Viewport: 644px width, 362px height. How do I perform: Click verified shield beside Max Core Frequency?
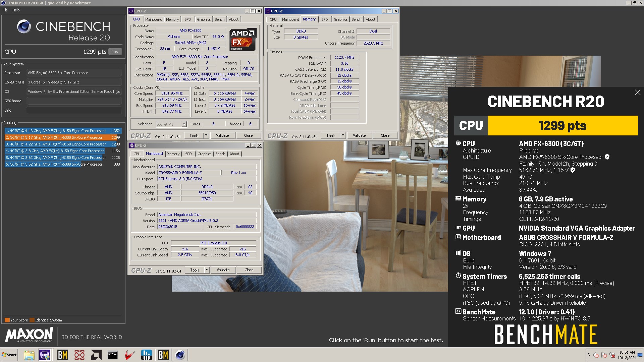(573, 170)
